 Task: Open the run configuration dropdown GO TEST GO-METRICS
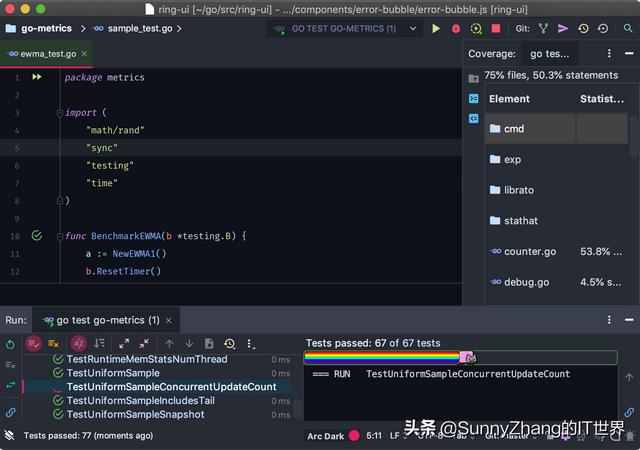[345, 29]
